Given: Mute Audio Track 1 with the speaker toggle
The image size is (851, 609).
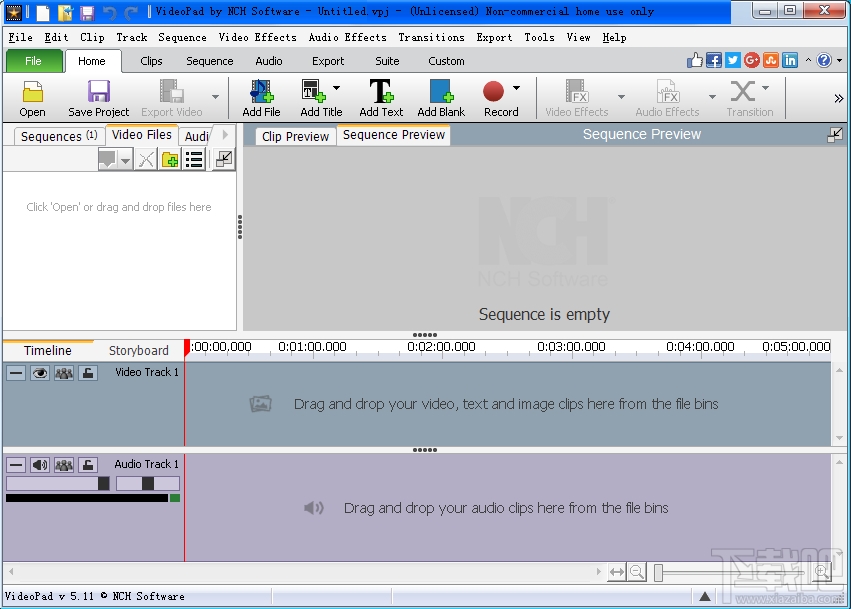Looking at the screenshot, I should point(40,464).
